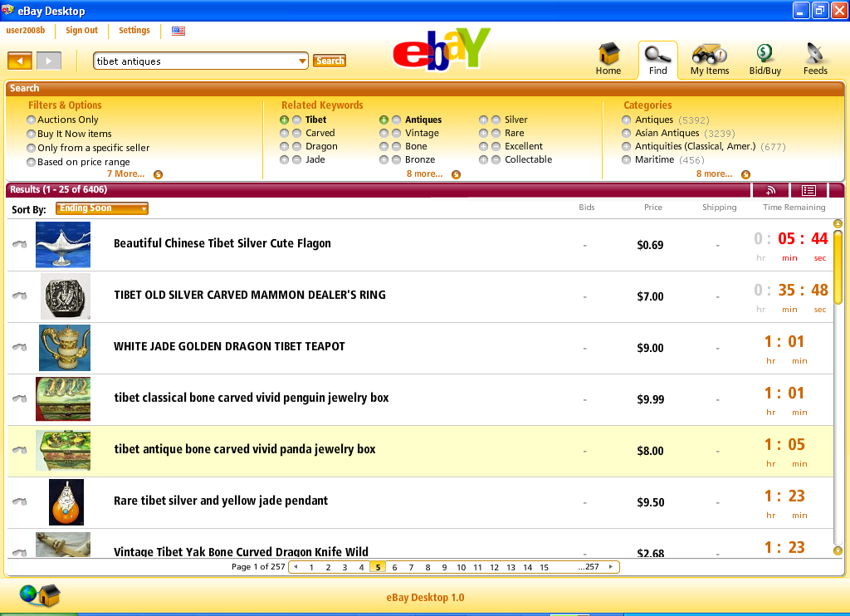Open Beautiful Chinese Tibet Silver Cute Flagon listing
Screen dimensions: 850x616
coord(222,243)
